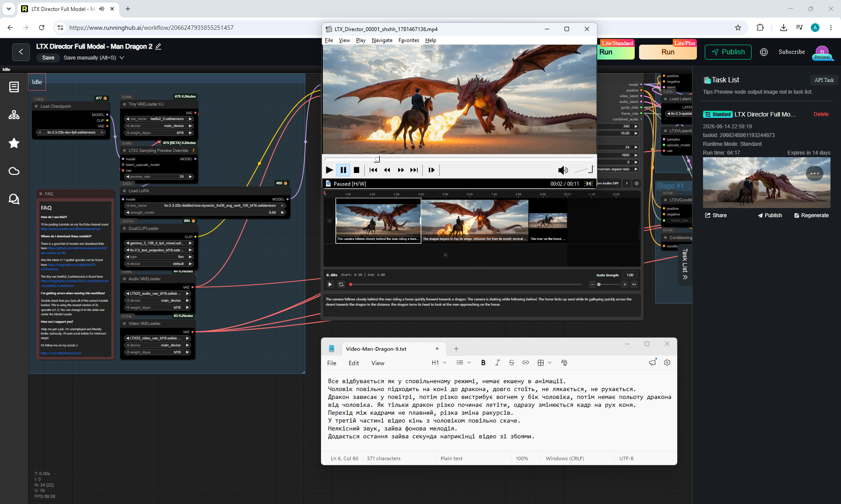Toggle italic formatting in Notepad
The height and width of the screenshot is (504, 841).
(497, 363)
